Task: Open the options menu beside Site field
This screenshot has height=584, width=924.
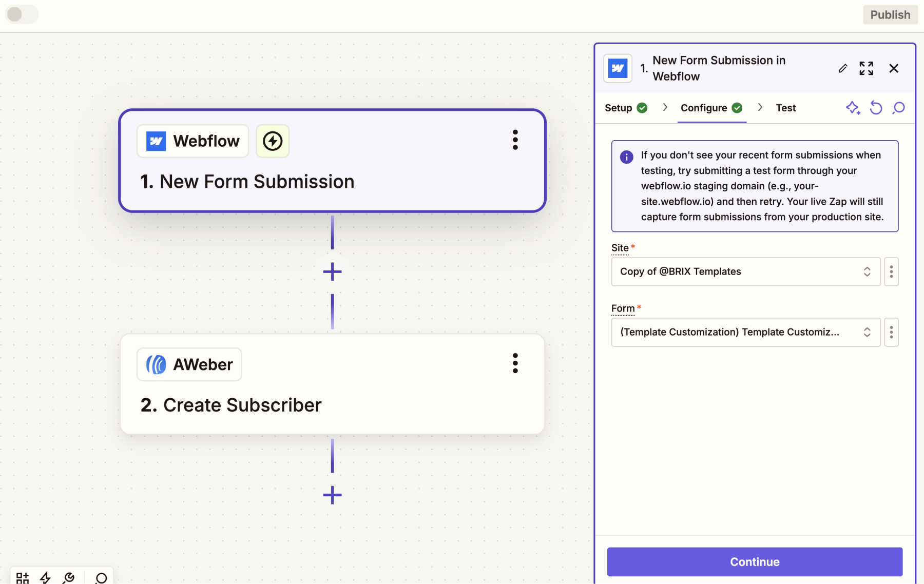Action: click(891, 271)
